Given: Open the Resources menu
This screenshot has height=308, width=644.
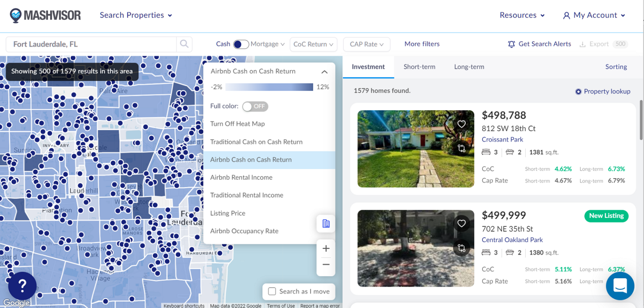Looking at the screenshot, I should [521, 15].
